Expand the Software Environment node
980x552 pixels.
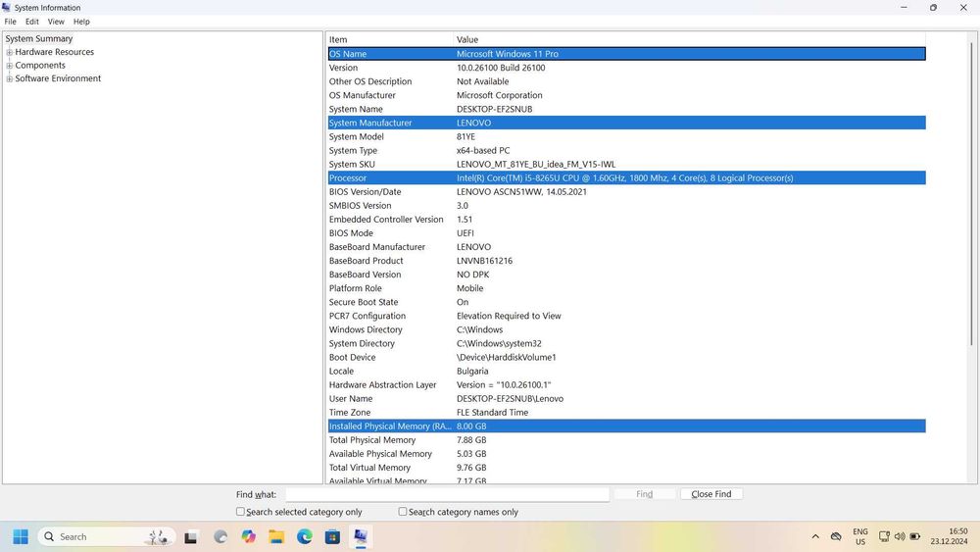10,78
